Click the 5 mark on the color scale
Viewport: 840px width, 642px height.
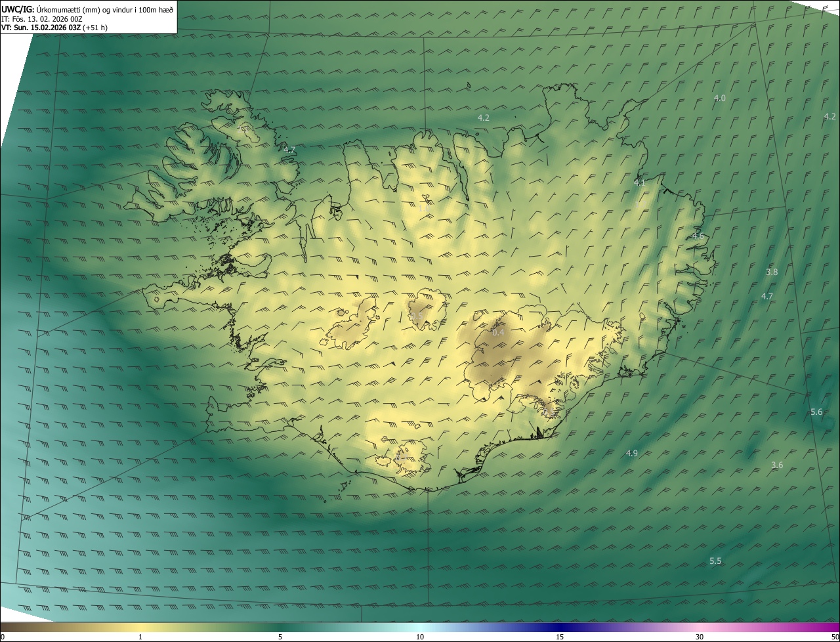point(280,637)
